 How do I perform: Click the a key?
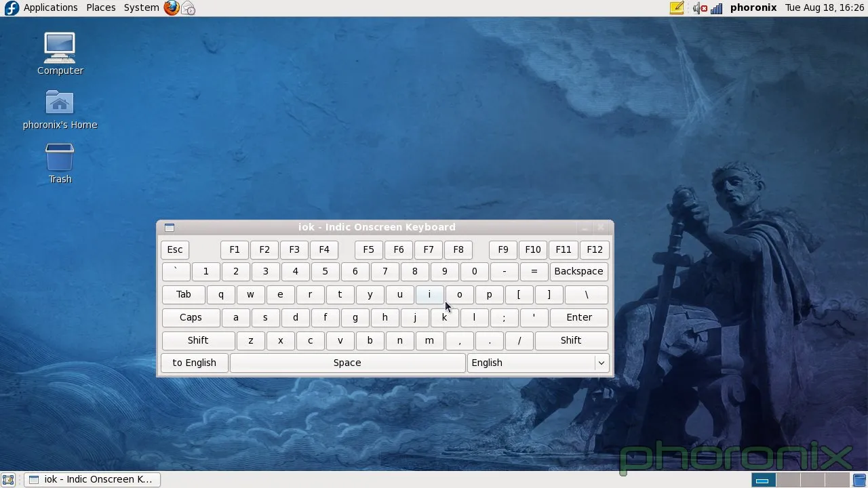235,317
